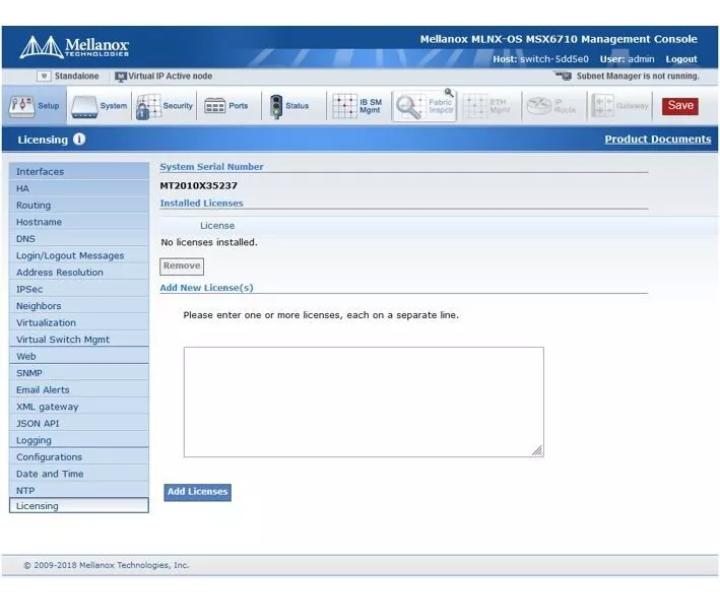The image size is (720, 600).
Task: Click the Remove button
Action: 182,266
